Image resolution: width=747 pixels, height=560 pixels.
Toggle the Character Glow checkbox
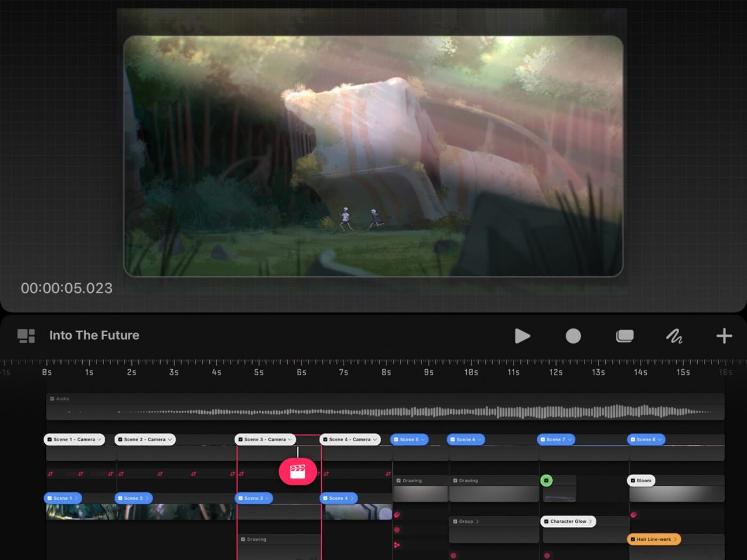tap(546, 521)
